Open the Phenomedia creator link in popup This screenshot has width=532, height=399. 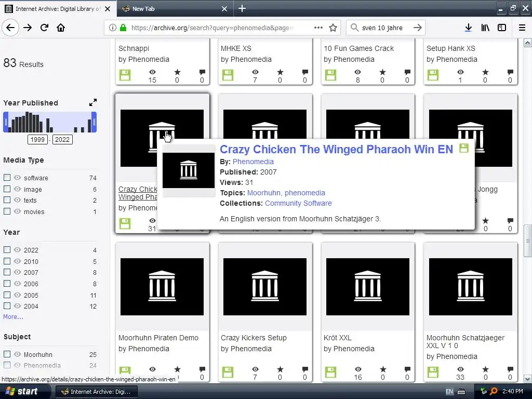coord(253,162)
